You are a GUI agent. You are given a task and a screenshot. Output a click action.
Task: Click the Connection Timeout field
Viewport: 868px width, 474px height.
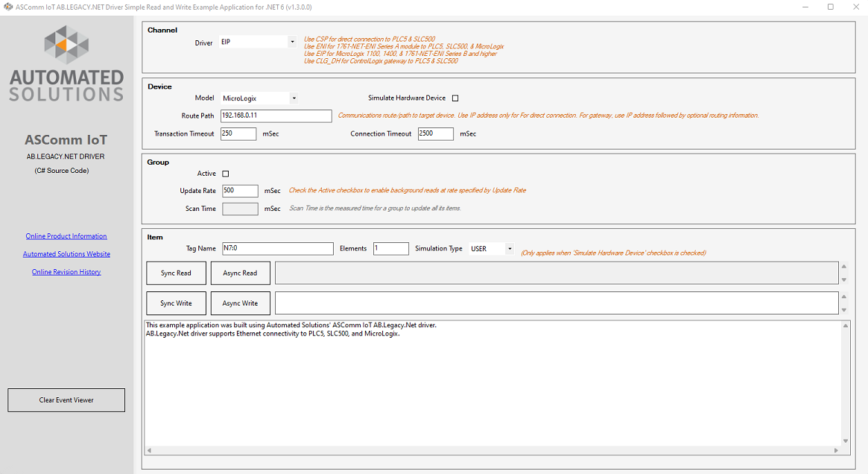click(x=436, y=133)
